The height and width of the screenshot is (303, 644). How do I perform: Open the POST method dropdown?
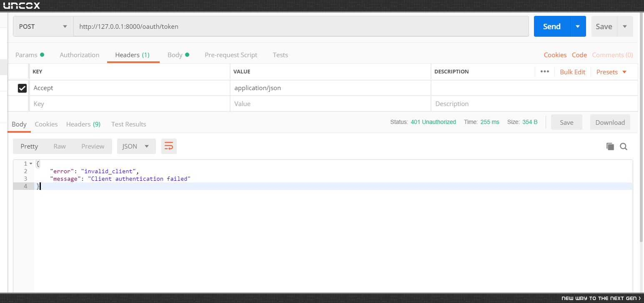pyautogui.click(x=43, y=26)
